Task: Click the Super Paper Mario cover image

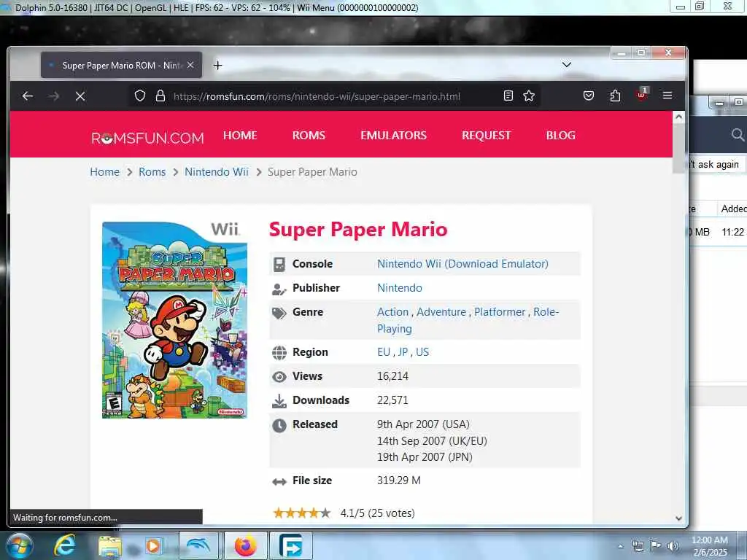Action: click(174, 320)
